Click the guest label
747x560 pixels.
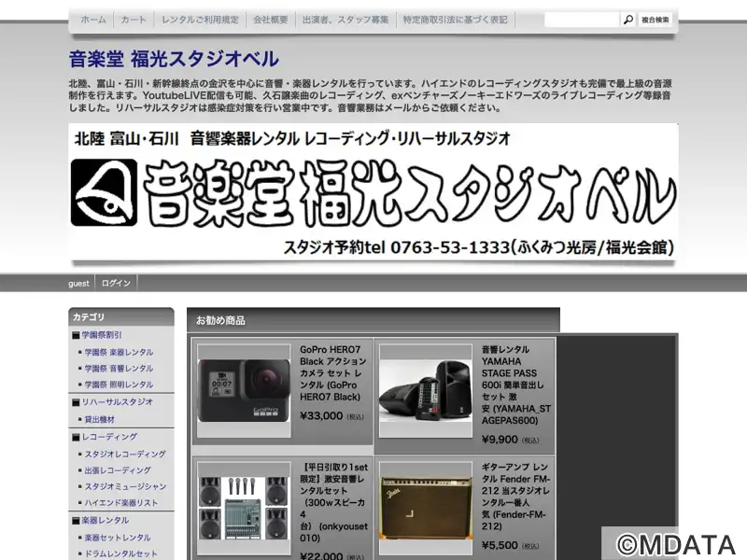(78, 284)
